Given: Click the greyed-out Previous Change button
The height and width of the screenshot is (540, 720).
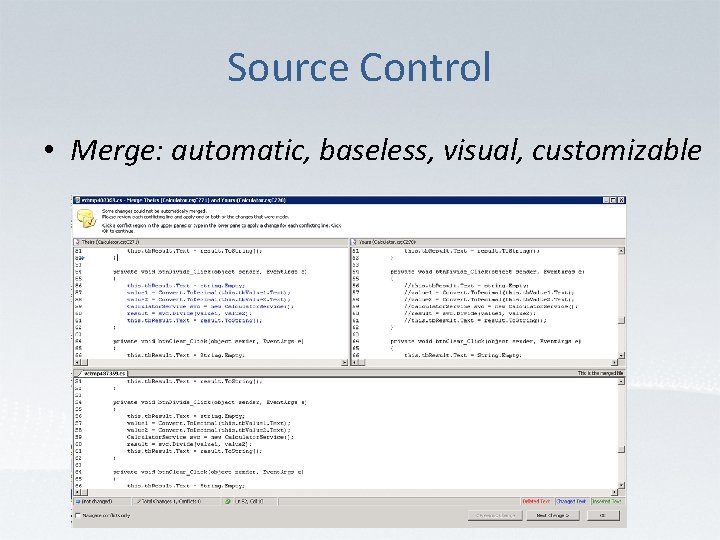Looking at the screenshot, I should tap(495, 516).
